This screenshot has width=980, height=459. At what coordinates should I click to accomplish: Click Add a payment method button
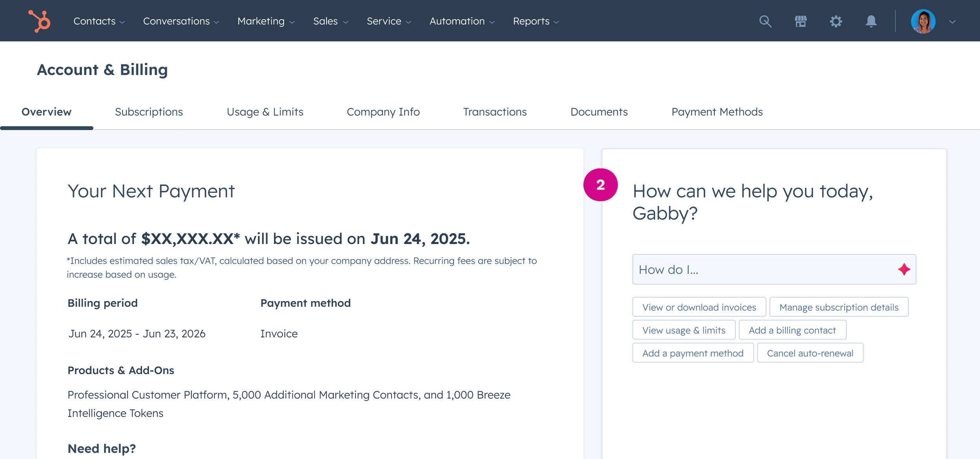pyautogui.click(x=693, y=353)
